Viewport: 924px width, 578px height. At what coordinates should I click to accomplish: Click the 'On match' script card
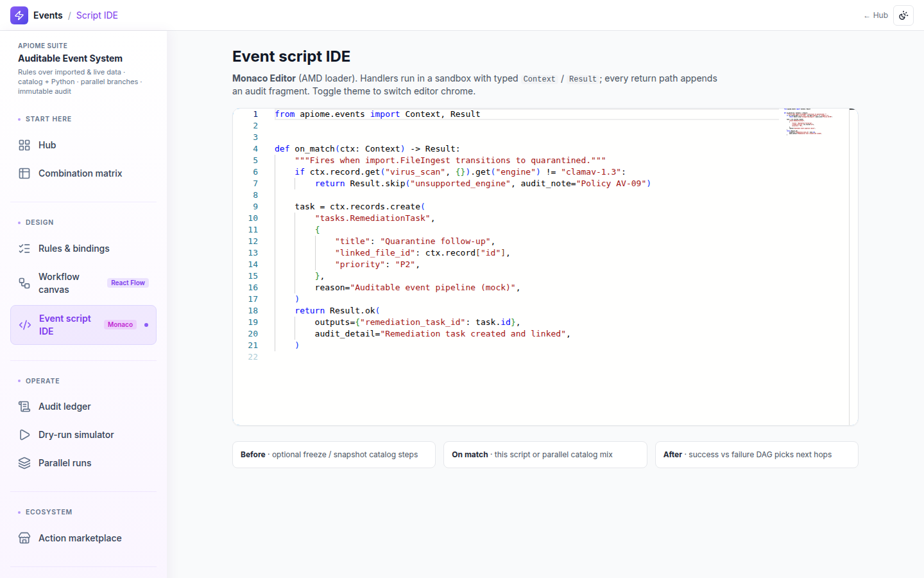545,455
